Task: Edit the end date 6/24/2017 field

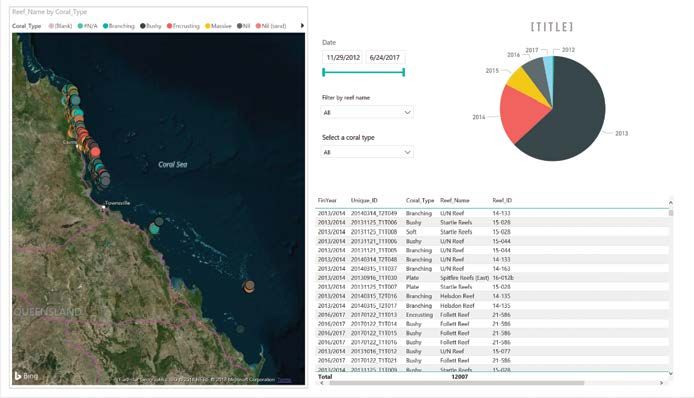Action: point(385,58)
